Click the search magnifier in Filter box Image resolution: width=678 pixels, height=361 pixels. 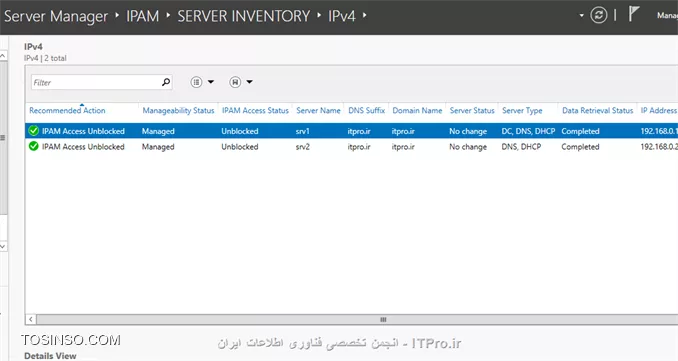coord(166,82)
